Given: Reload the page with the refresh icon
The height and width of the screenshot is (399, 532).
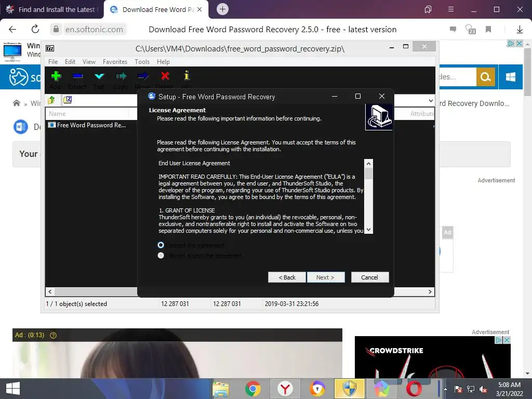Looking at the screenshot, I should coord(35,29).
